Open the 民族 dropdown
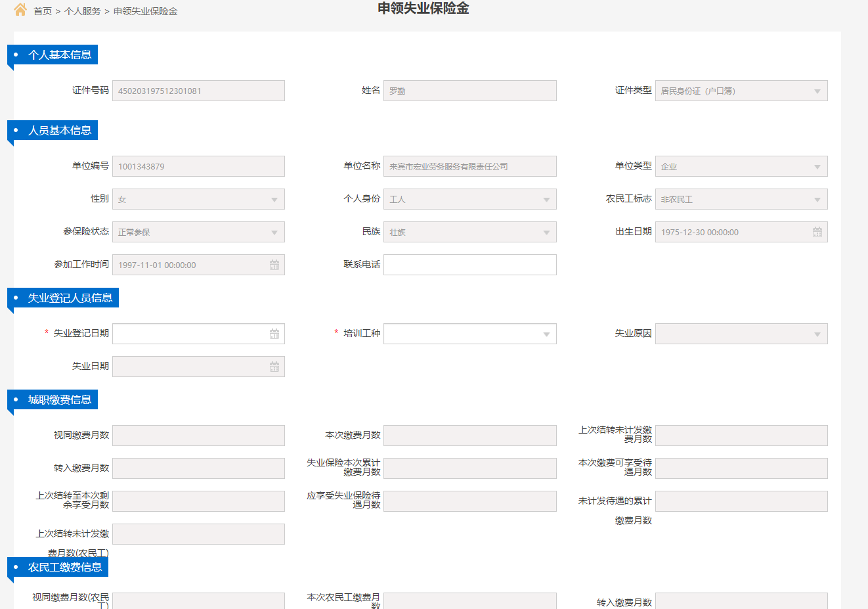 546,233
